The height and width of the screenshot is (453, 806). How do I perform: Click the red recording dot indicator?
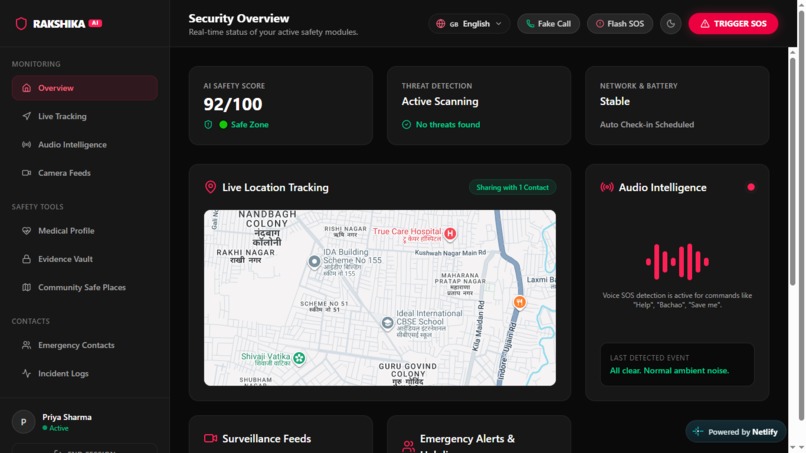pyautogui.click(x=751, y=187)
